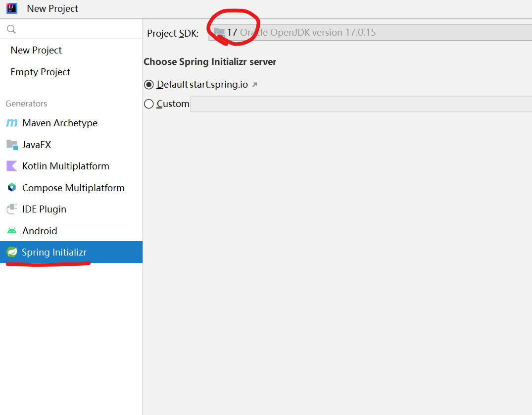The image size is (532, 415).
Task: Click the Generators section heading
Action: [x=26, y=104]
